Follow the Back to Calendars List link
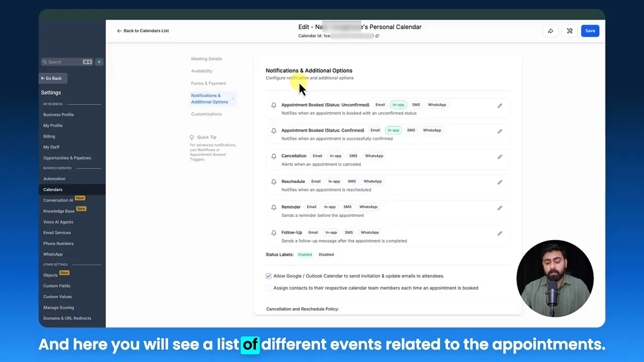Viewport: 644px width, 362px height. coord(143,31)
